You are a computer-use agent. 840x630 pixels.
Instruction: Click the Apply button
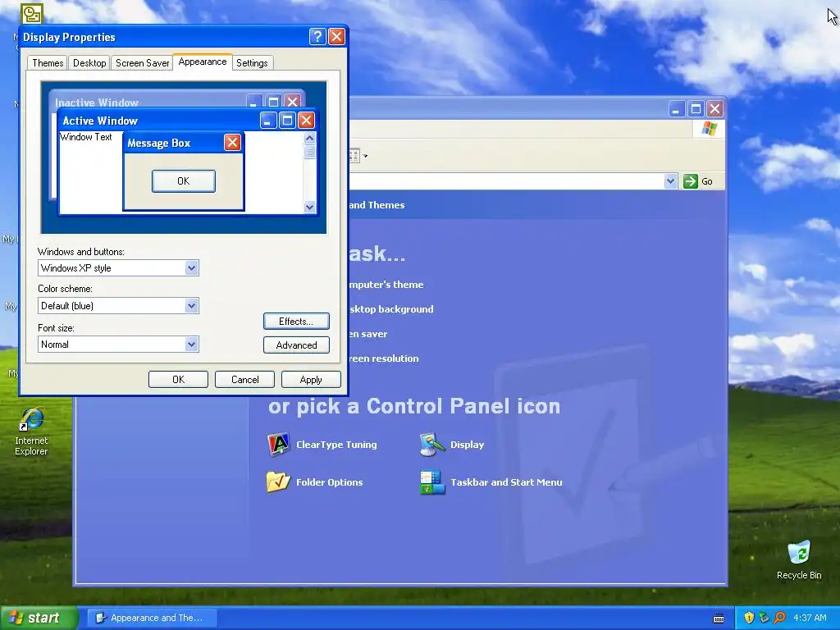pyautogui.click(x=311, y=379)
